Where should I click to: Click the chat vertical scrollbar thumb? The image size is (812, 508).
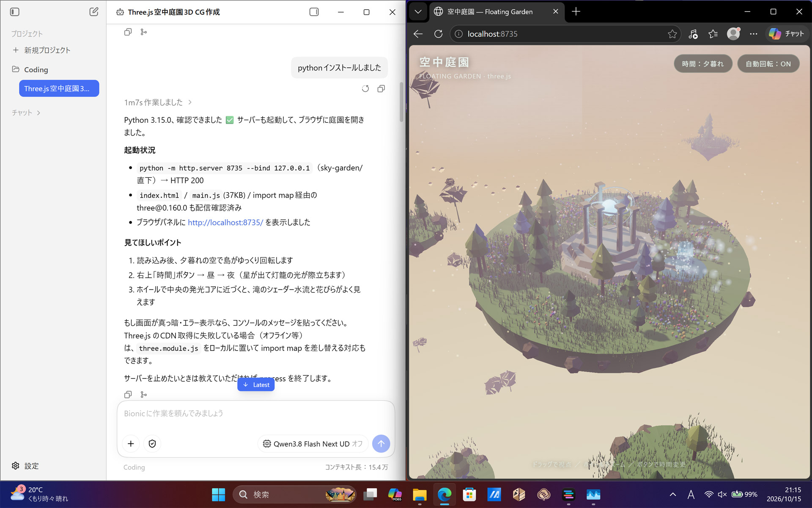pos(401,102)
